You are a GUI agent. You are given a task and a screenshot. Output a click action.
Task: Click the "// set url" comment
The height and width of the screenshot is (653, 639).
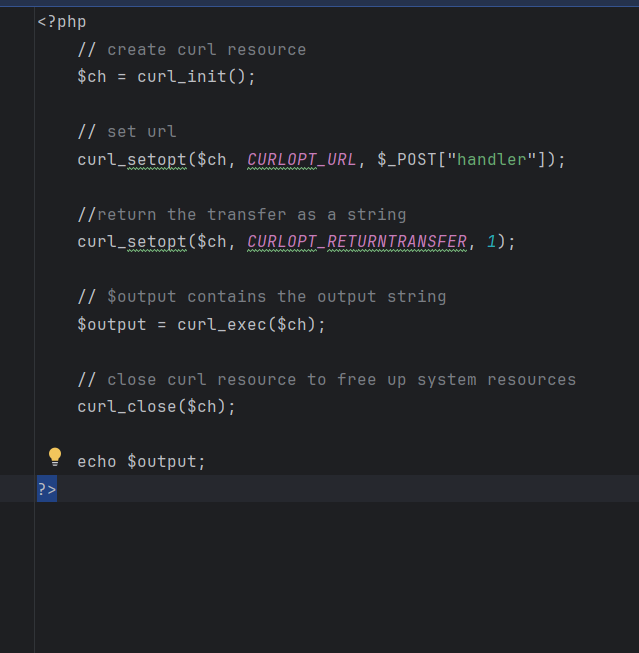(127, 131)
